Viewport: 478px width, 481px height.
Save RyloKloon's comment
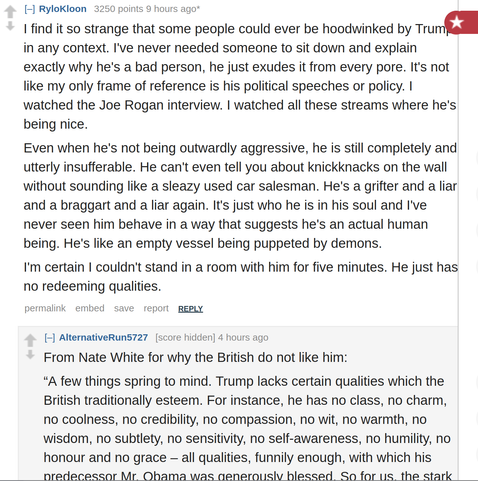point(124,308)
